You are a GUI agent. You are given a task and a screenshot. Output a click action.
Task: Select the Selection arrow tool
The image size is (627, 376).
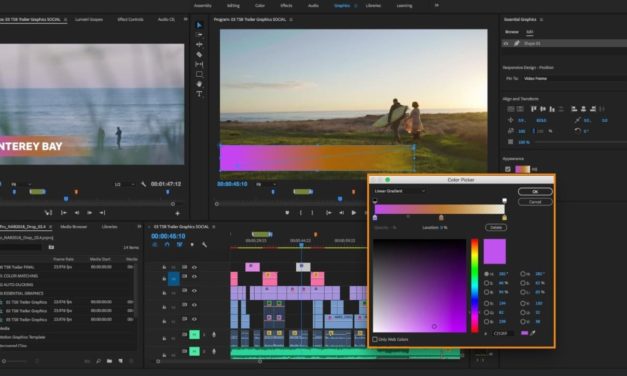point(199,25)
